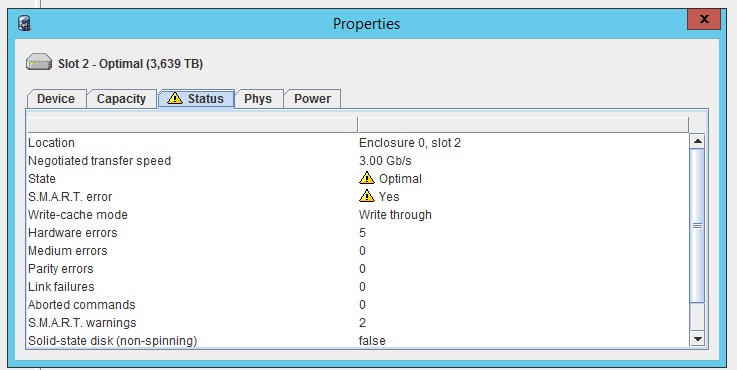This screenshot has width=737, height=370.
Task: Click the Medium errors value '0'
Action: coord(362,251)
